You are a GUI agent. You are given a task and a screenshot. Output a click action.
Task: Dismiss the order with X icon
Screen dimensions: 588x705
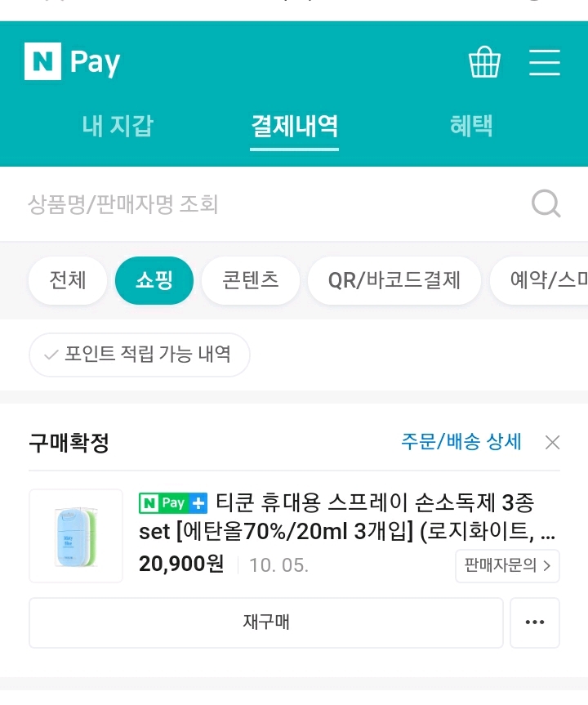(552, 443)
